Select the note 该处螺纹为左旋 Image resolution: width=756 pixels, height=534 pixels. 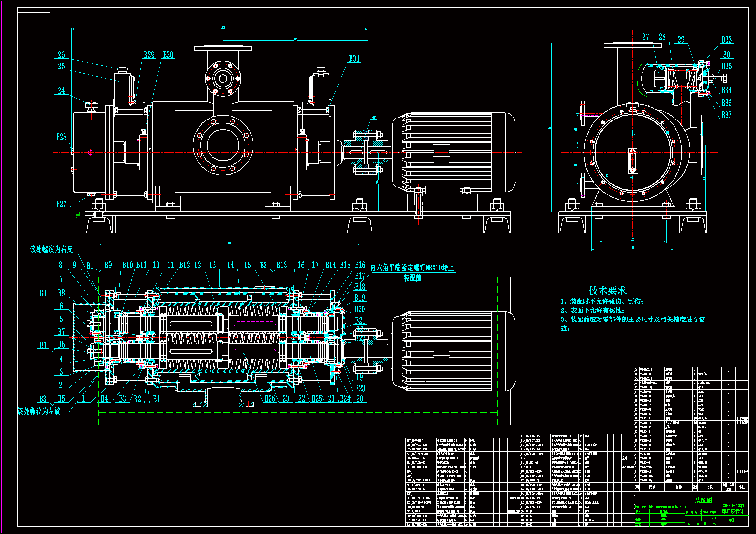[x=39, y=411]
